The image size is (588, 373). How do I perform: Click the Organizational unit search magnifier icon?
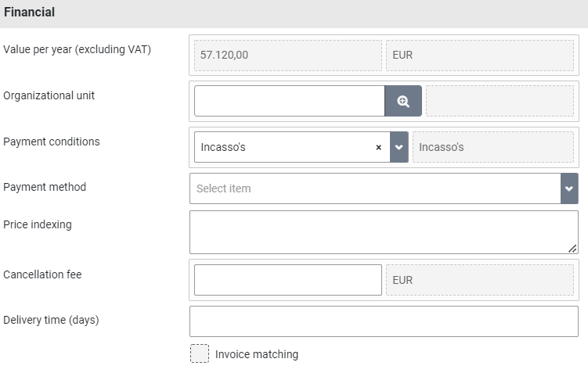(403, 101)
